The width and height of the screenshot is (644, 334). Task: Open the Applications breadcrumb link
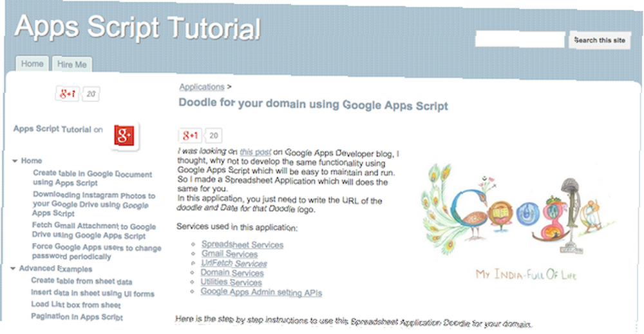pyautogui.click(x=202, y=87)
